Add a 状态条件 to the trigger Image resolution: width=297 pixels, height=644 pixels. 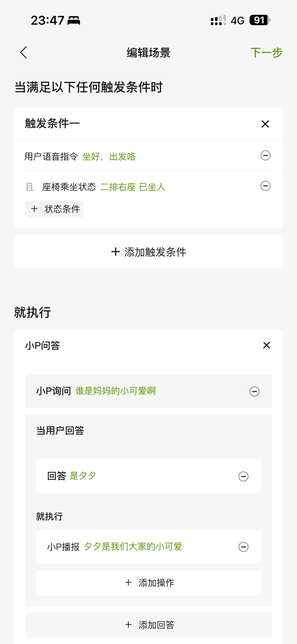(54, 209)
